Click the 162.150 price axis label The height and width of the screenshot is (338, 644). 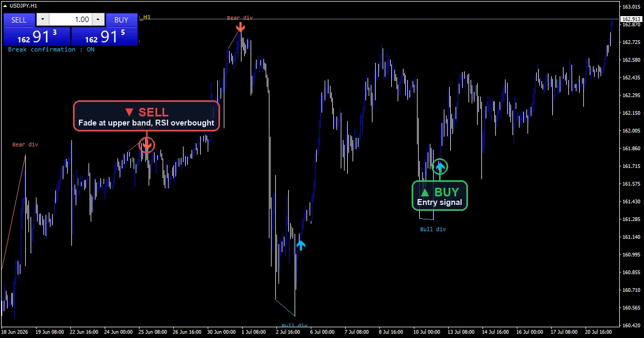tap(631, 113)
